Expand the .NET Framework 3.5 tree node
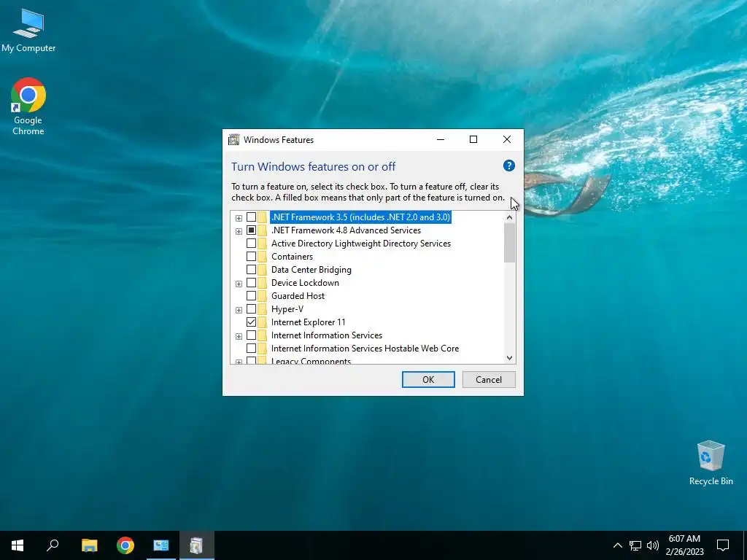 click(239, 218)
